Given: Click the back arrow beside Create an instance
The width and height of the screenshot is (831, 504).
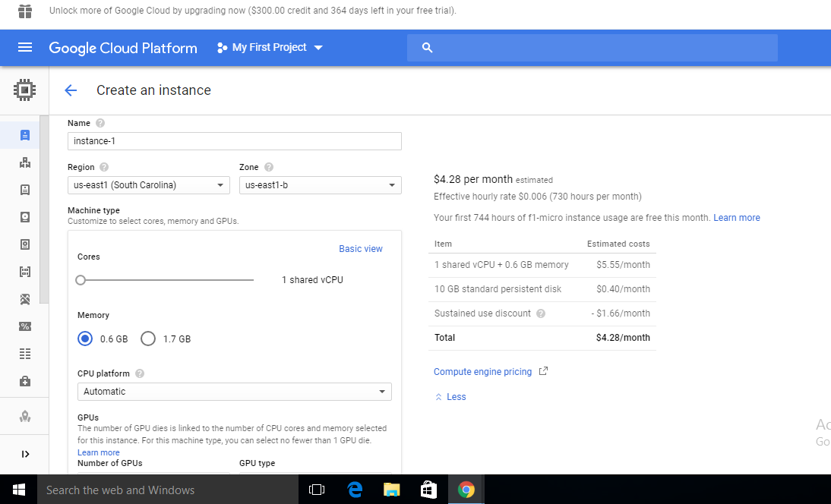Looking at the screenshot, I should [71, 90].
